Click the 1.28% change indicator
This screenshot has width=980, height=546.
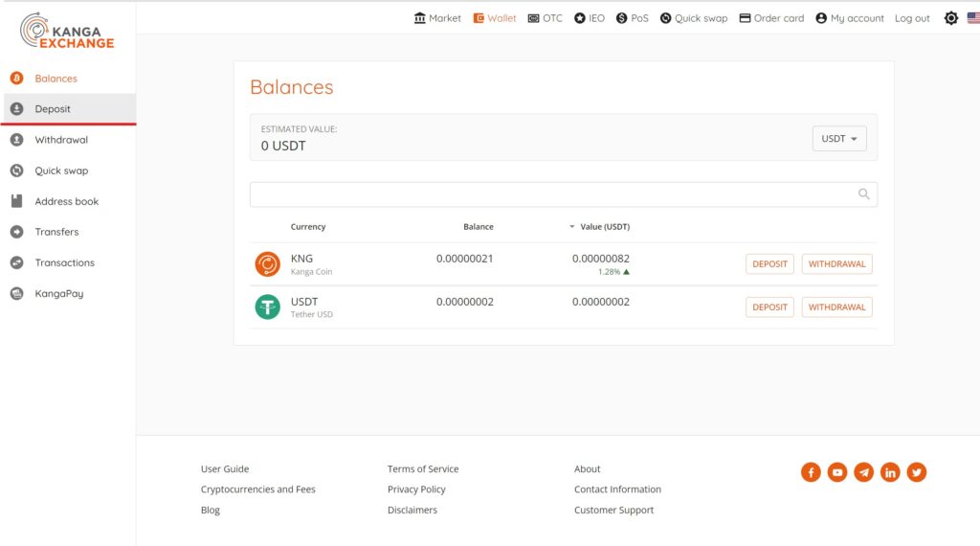tap(613, 271)
